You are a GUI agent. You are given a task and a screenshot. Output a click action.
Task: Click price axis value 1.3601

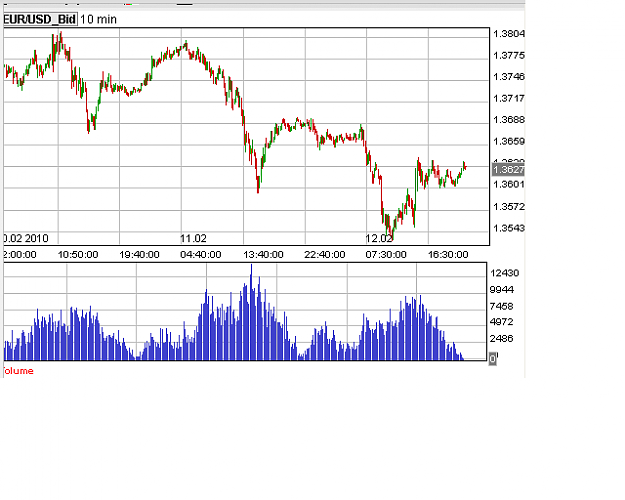(x=509, y=184)
